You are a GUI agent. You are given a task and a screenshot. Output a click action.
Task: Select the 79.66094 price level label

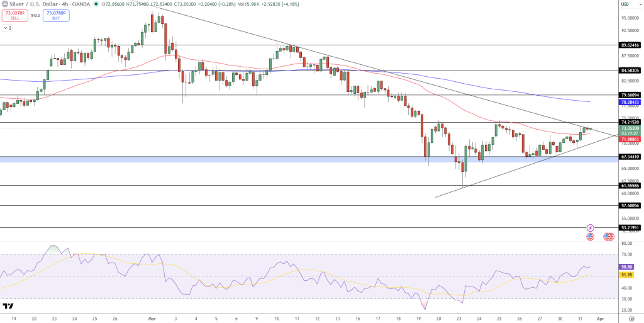(630, 95)
